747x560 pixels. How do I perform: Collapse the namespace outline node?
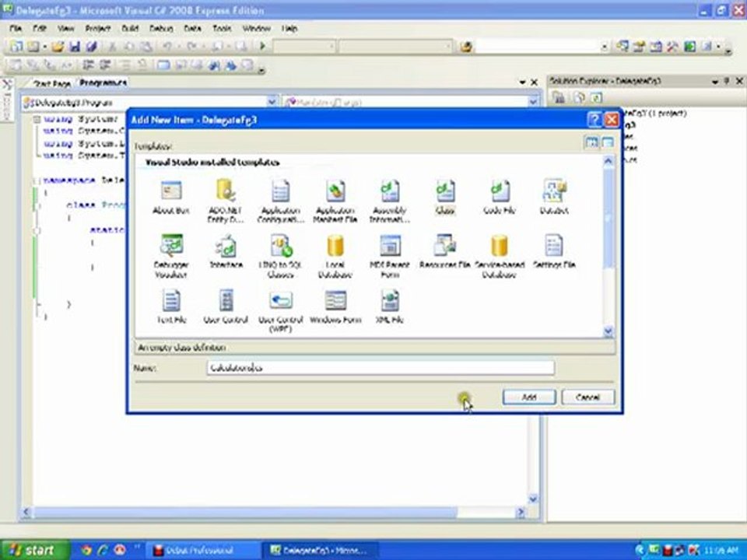point(37,180)
